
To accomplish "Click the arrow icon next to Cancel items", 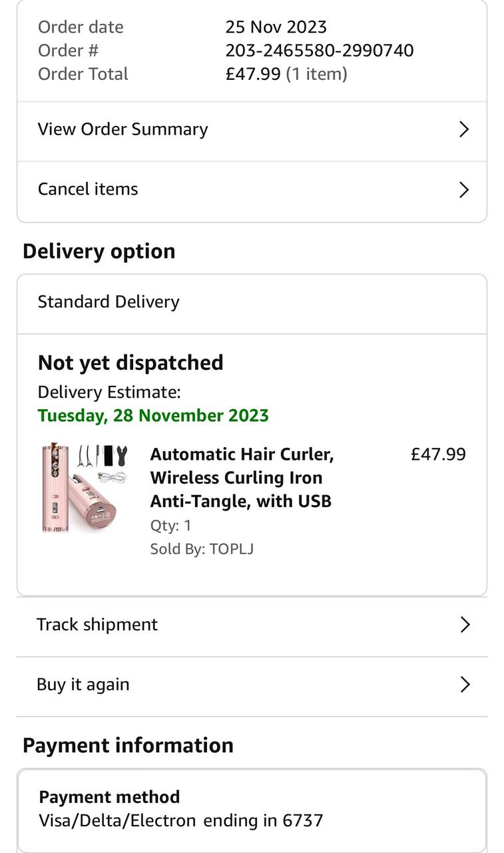I will 464,190.
